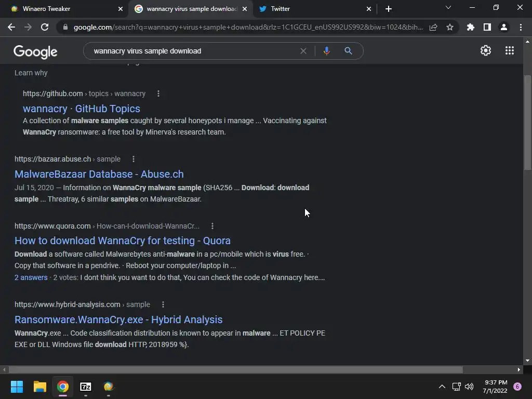The image size is (532, 399).
Task: Open the Windows Start menu
Action: 17,387
